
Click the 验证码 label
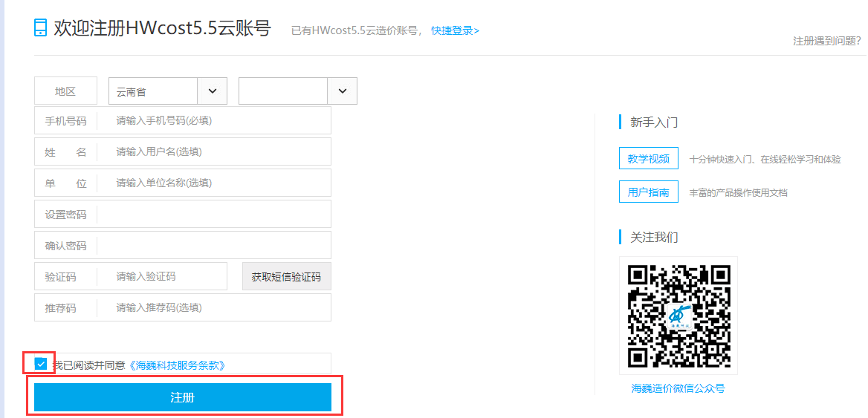(x=60, y=277)
